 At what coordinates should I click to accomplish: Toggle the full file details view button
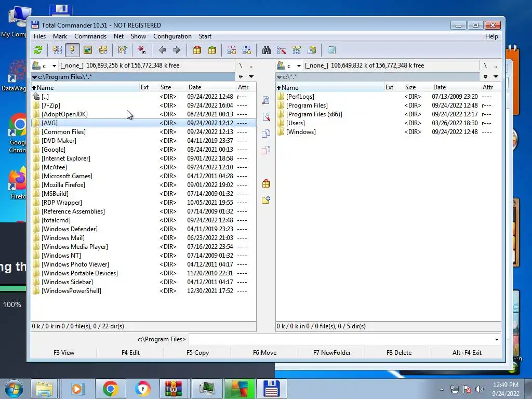point(72,50)
